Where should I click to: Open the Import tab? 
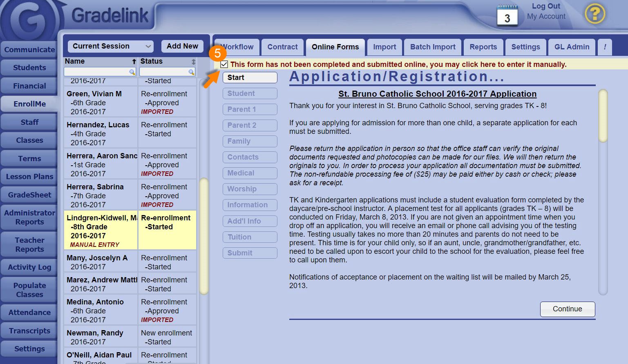click(384, 47)
